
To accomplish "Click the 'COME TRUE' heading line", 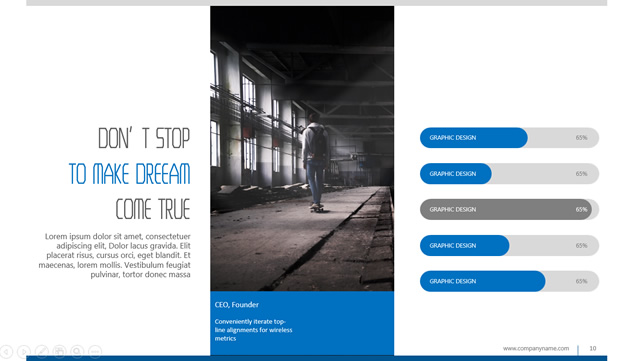I will [153, 209].
